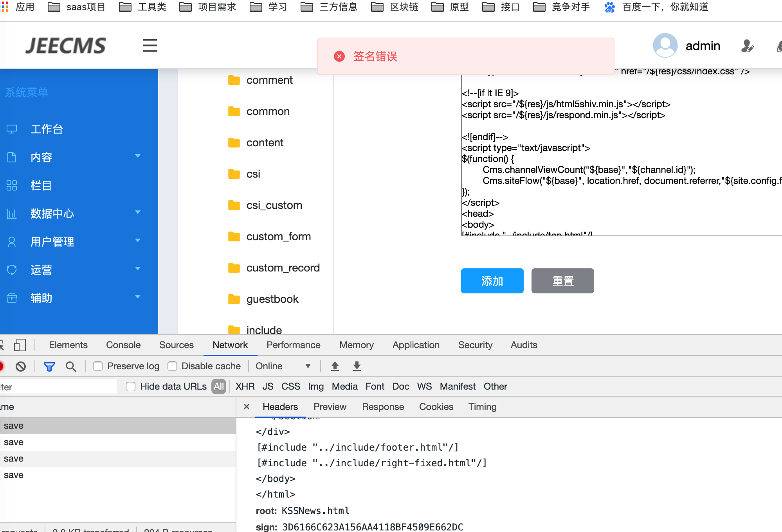Enable Preserve log checkbox
The height and width of the screenshot is (532, 782).
(x=98, y=366)
